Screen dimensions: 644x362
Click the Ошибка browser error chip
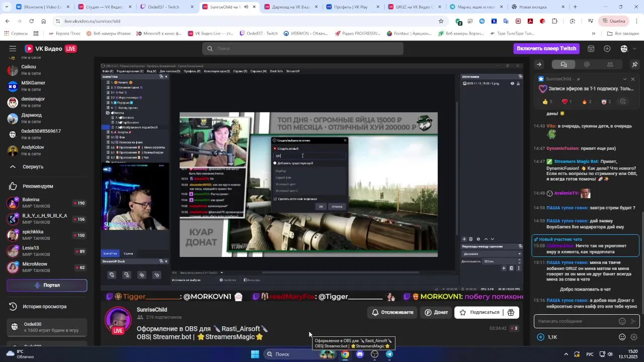pos(614,21)
